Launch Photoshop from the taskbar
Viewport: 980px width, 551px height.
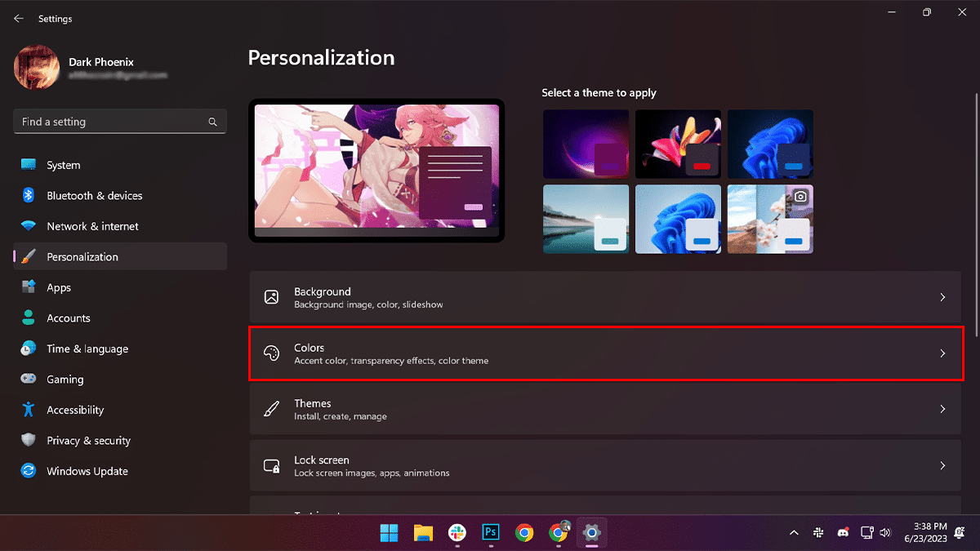coord(491,532)
